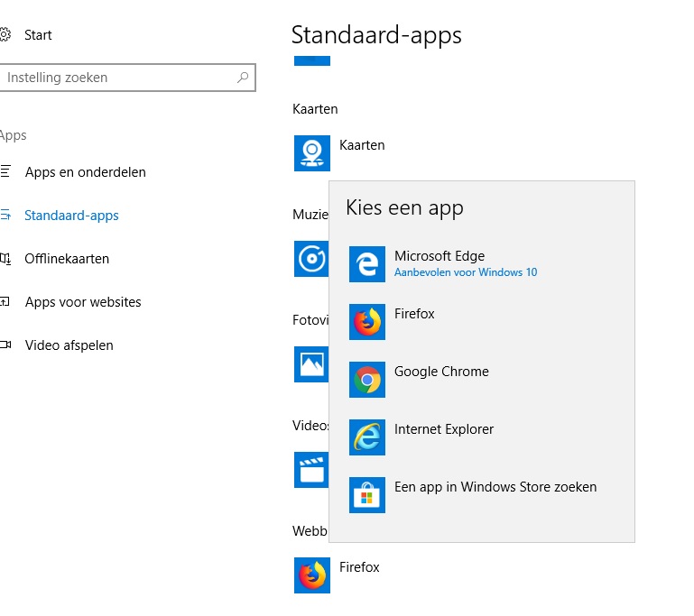Click Firefox name under Webbrowser

coord(359,567)
